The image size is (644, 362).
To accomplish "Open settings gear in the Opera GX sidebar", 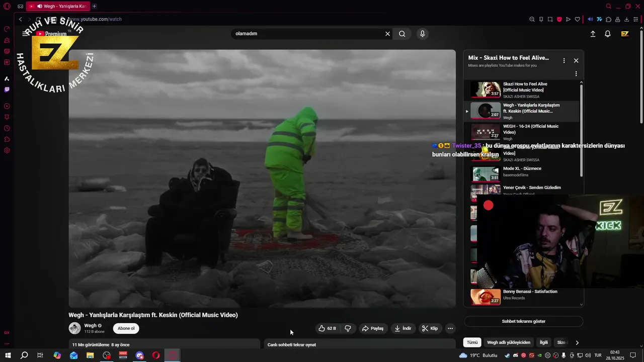I will [7, 150].
